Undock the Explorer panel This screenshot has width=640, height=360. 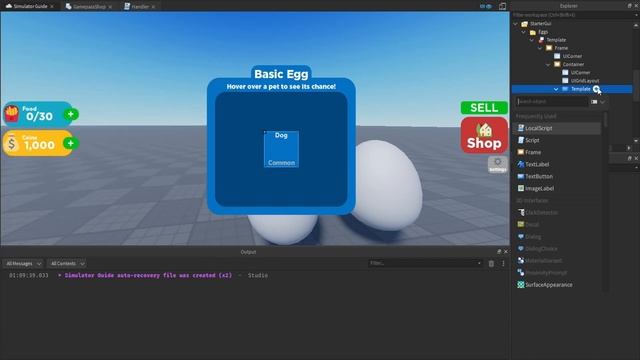tap(629, 6)
